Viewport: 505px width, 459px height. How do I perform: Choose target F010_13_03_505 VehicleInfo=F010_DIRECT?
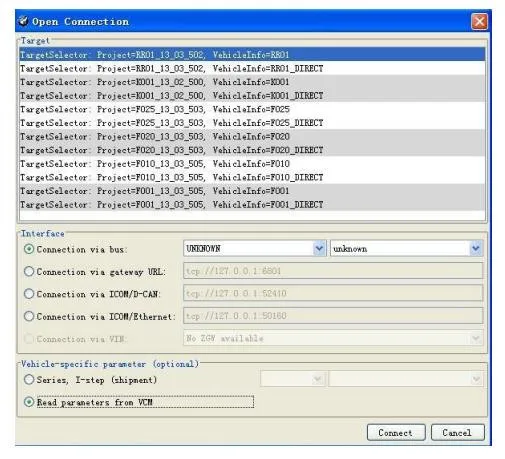tap(252, 177)
